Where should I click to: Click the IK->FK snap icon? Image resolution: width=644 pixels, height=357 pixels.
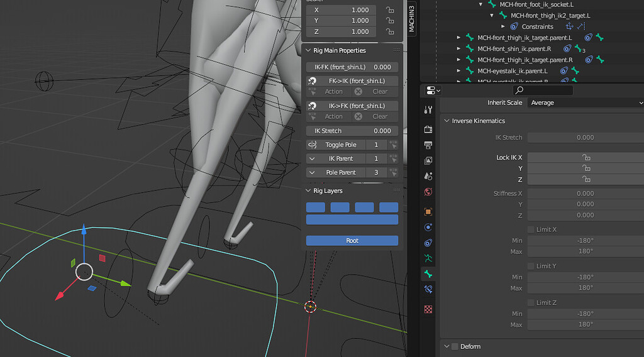[312, 106]
